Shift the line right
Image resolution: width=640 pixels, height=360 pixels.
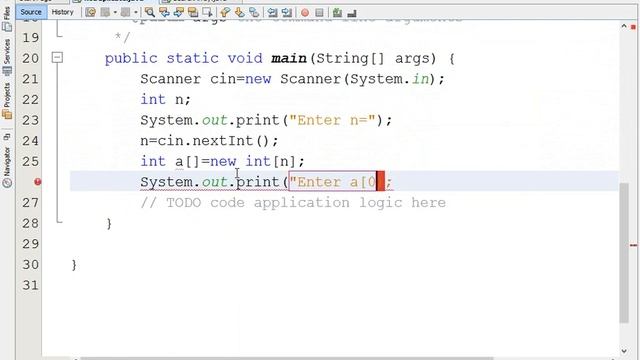pyautogui.click(x=287, y=13)
